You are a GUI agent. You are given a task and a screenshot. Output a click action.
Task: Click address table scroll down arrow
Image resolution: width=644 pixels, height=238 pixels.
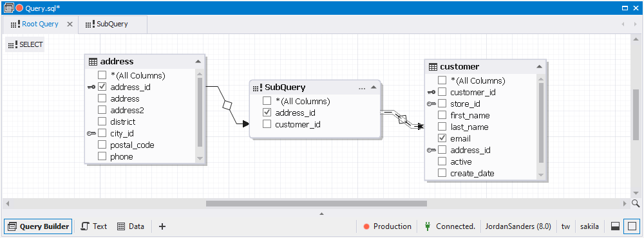[200, 158]
